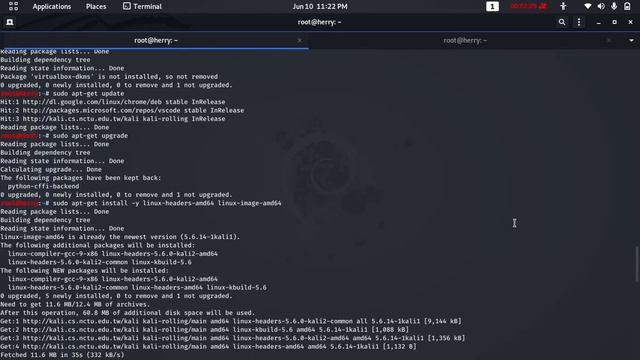Click 'linux-image-amd64 is already the newest version' line

[120, 237]
